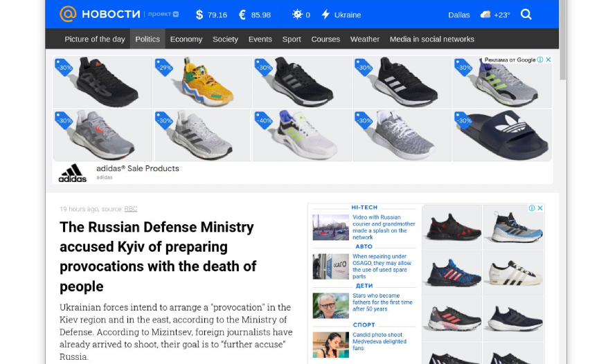
Task: Close the sidebar shoe ad
Action: click(x=540, y=208)
